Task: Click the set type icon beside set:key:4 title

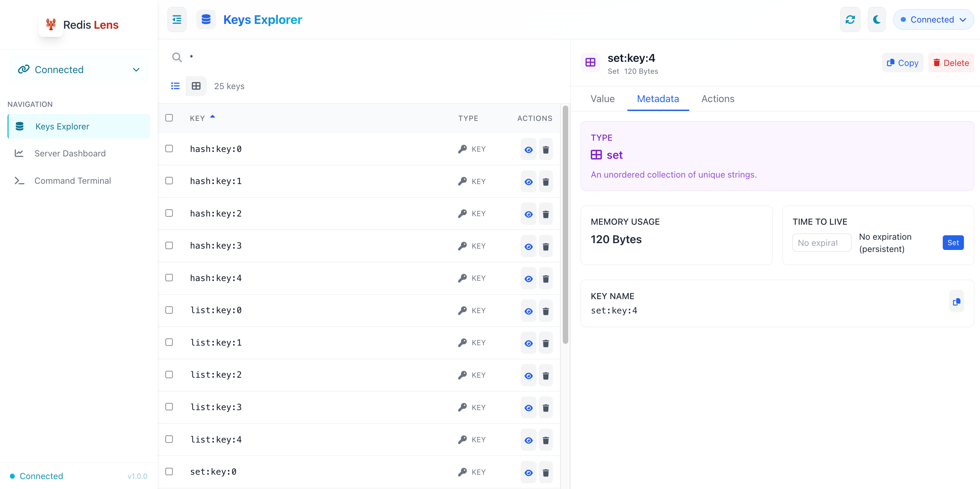Action: 590,63
